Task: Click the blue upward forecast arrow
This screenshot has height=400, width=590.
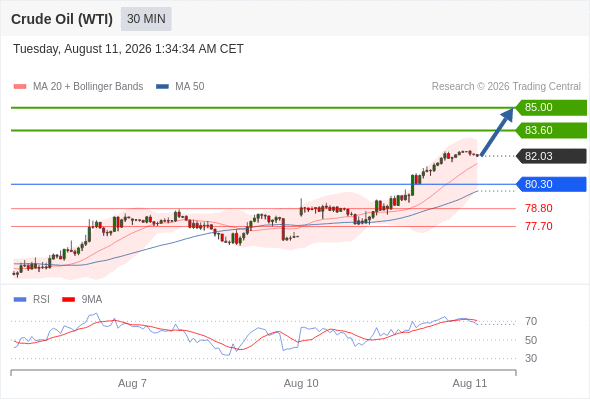Action: 497,132
